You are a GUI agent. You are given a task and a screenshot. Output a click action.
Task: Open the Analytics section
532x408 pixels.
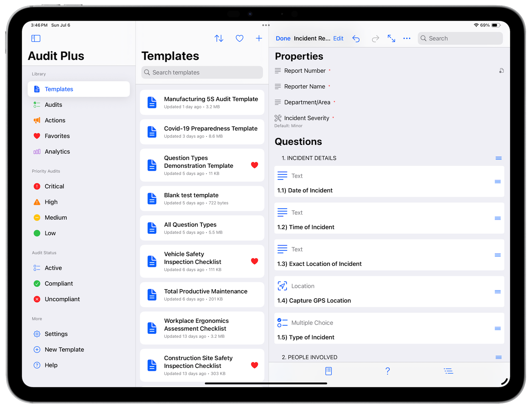tap(79, 151)
